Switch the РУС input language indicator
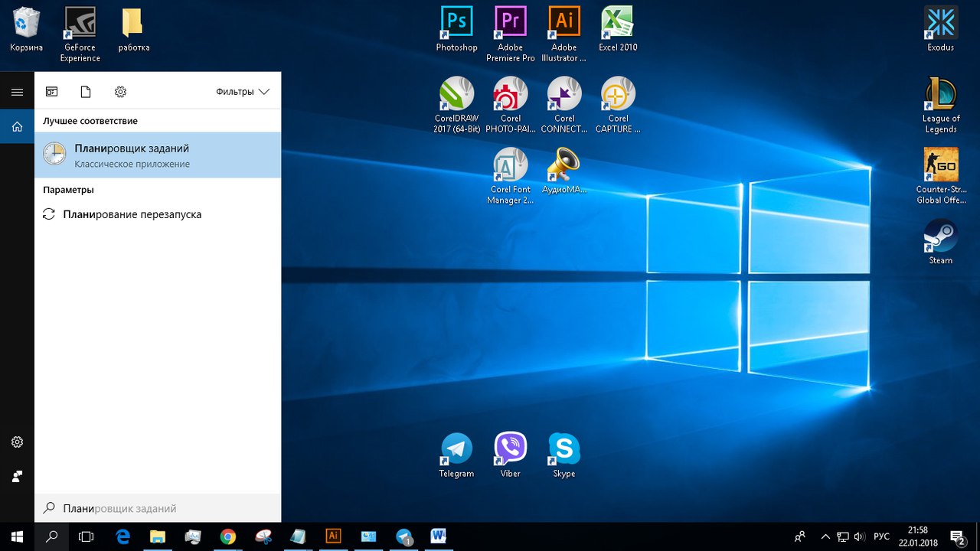This screenshot has width=980, height=551. tap(881, 536)
